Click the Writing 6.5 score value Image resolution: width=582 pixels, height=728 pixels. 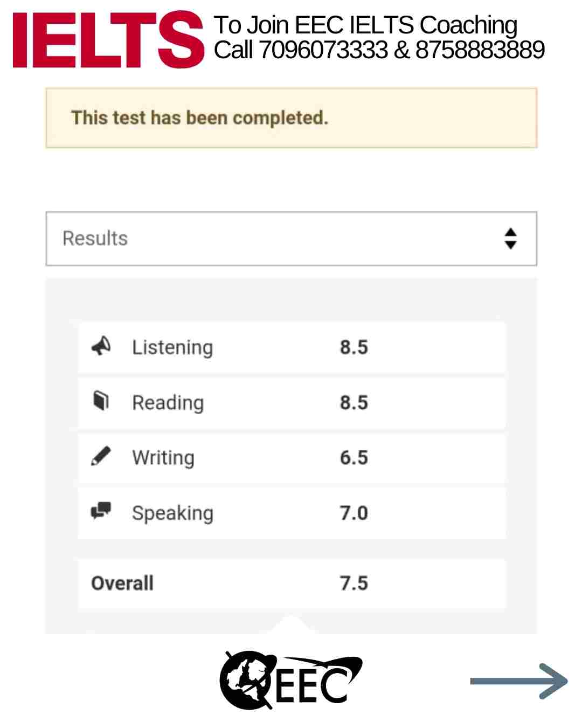(x=354, y=457)
